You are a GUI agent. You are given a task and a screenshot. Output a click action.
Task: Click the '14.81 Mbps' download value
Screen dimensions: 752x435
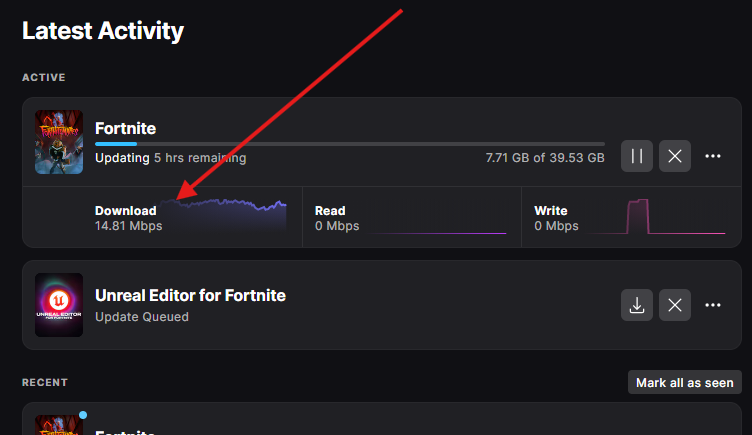click(129, 226)
